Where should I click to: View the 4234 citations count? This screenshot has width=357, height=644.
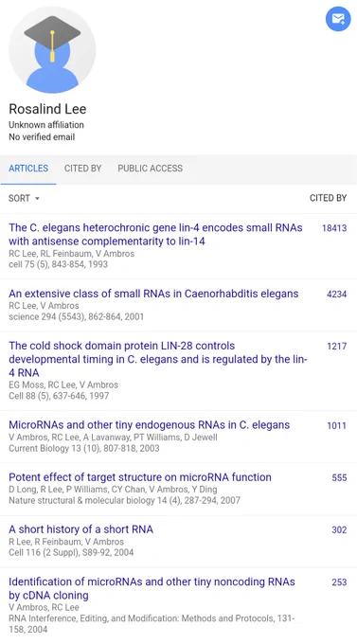pyautogui.click(x=336, y=295)
